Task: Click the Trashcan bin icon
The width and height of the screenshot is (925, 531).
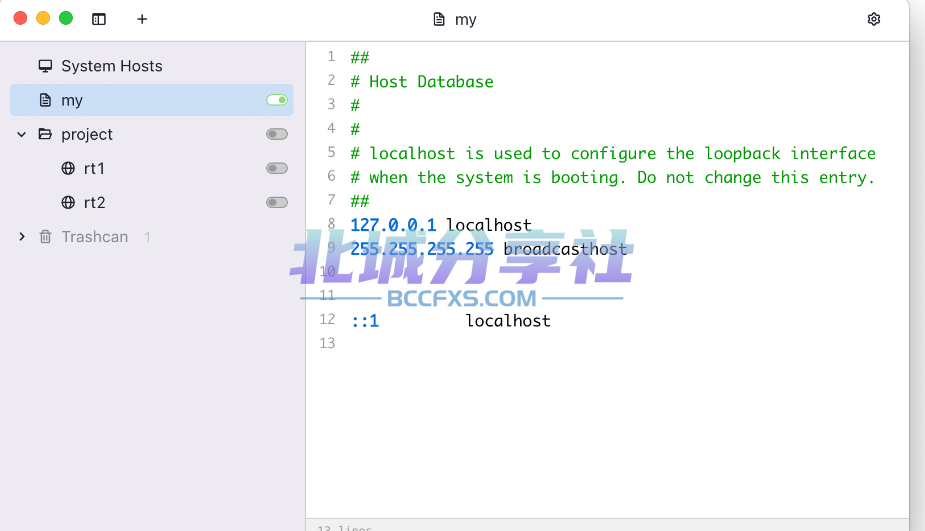Action: pyautogui.click(x=45, y=237)
